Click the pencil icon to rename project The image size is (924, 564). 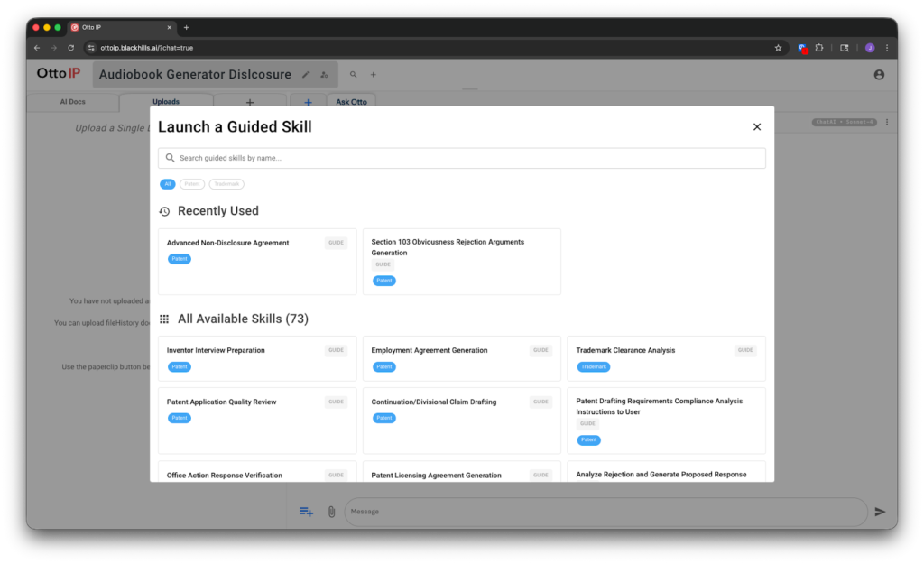[x=305, y=75]
